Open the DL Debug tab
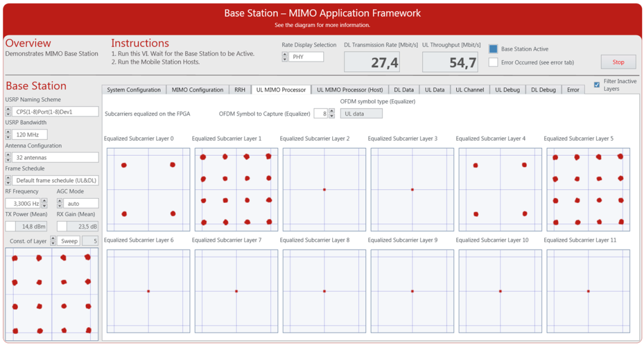 tap(543, 90)
